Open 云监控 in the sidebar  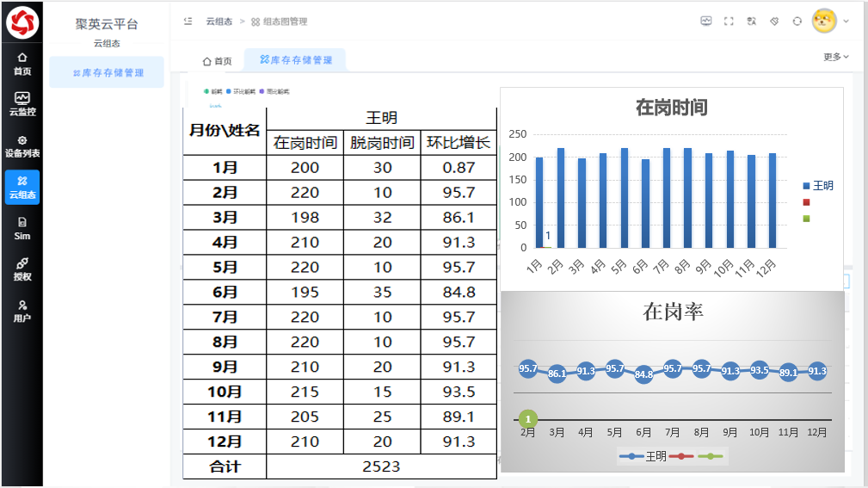(x=22, y=104)
